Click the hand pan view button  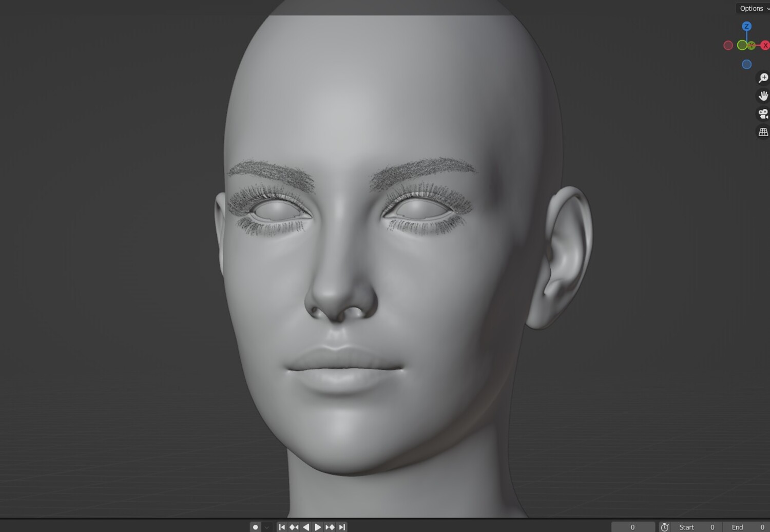point(763,96)
